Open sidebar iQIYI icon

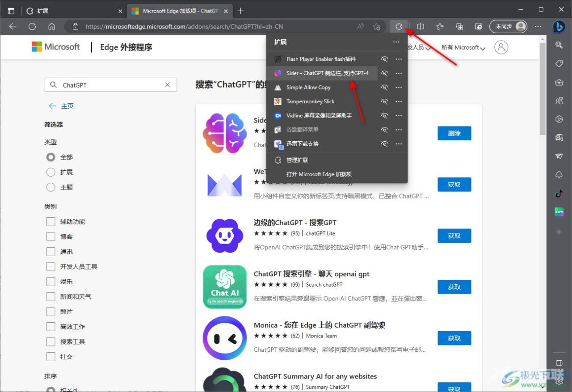pyautogui.click(x=559, y=212)
